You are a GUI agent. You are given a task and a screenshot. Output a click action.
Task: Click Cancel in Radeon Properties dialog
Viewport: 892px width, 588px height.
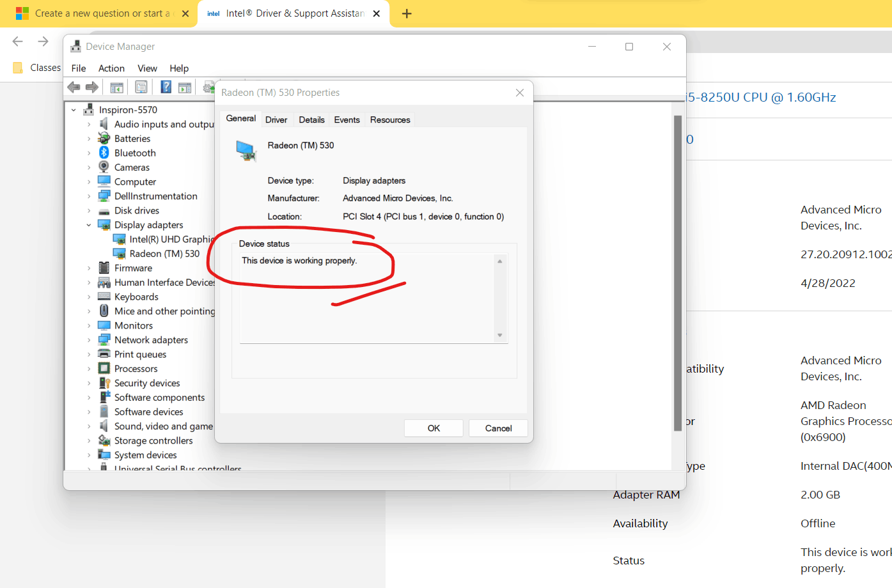[x=499, y=428]
